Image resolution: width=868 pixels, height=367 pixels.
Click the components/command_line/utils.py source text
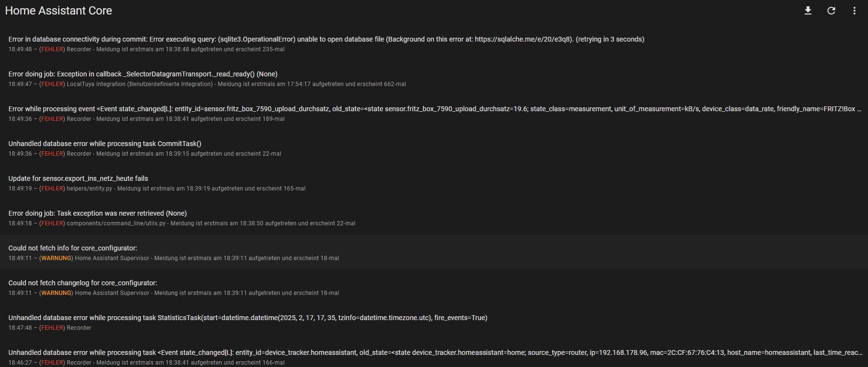coord(116,223)
